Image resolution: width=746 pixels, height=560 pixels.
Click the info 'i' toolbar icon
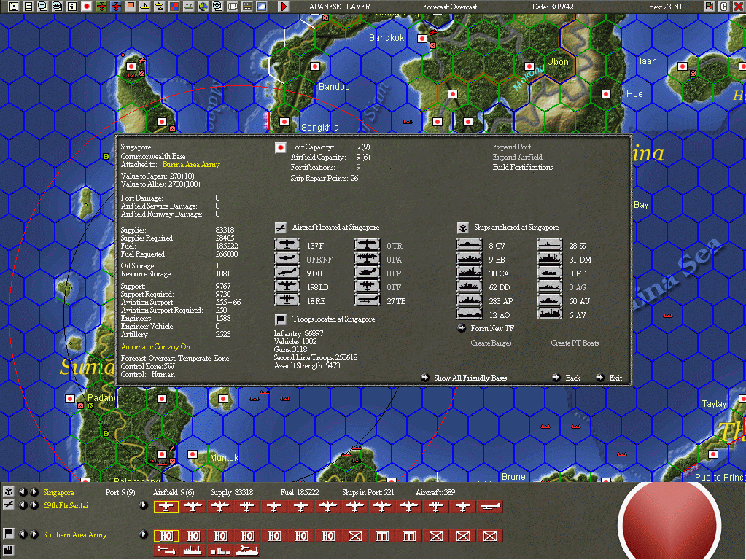[x=72, y=6]
